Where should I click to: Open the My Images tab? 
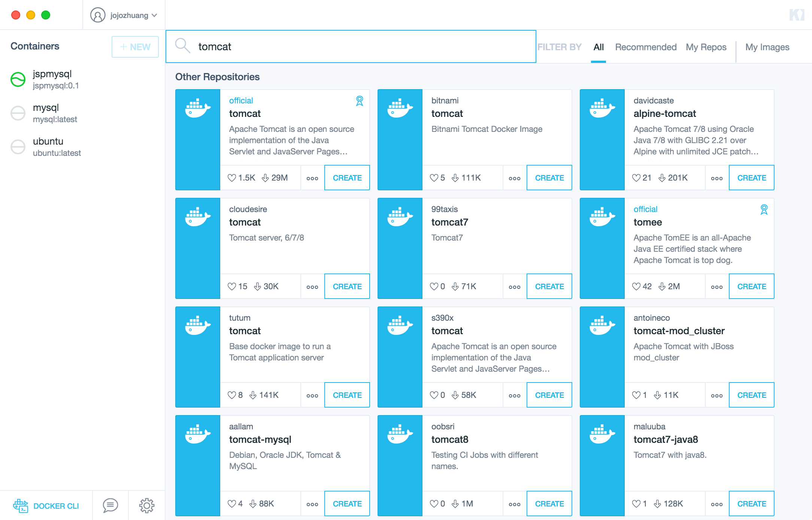(x=767, y=47)
